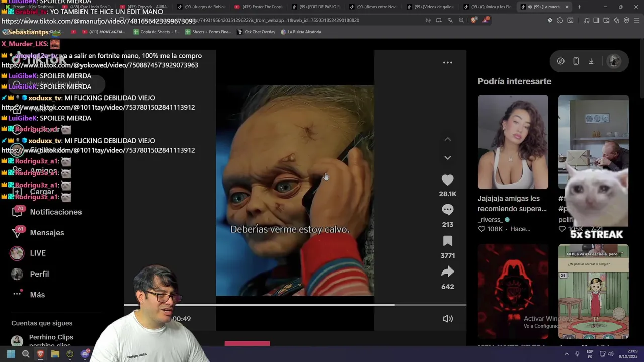Open the _riverss_ recommended video thumbnail

tap(513, 142)
